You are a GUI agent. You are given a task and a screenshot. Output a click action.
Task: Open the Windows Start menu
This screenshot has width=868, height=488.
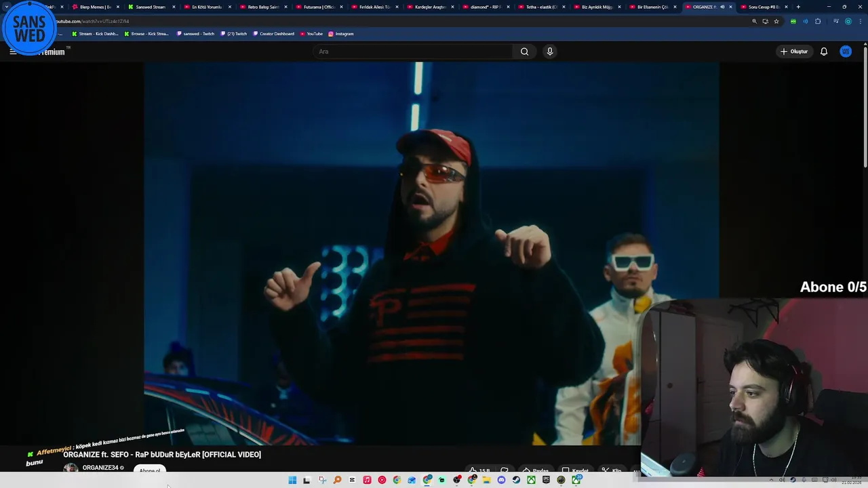[292, 480]
